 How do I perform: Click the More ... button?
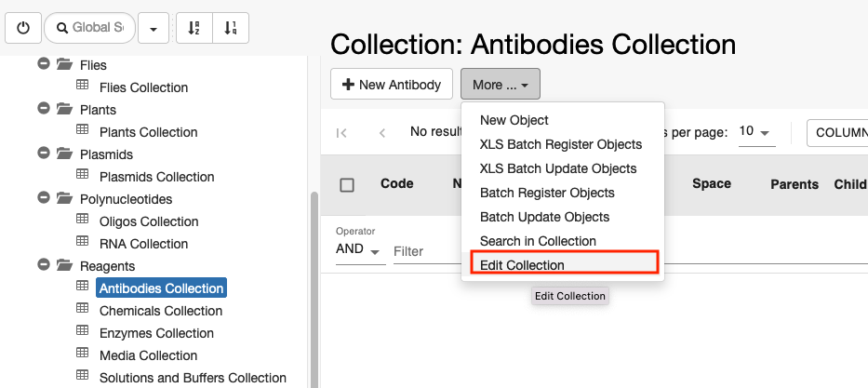click(501, 84)
